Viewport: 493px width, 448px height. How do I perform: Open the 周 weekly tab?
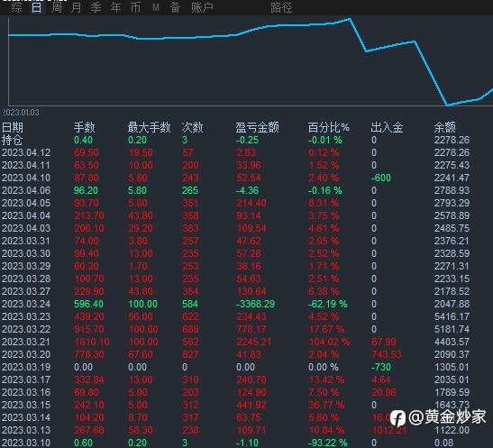click(x=56, y=7)
